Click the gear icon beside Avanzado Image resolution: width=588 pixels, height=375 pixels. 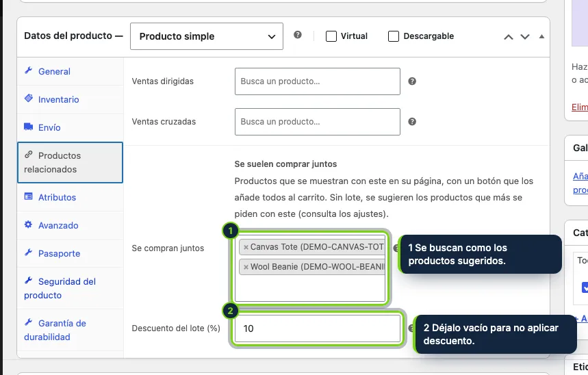(29, 224)
